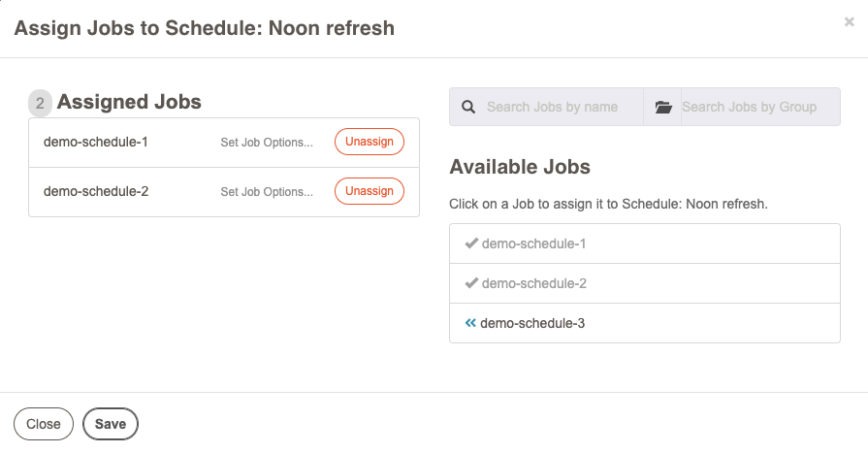Click the magnifier search icon
The height and width of the screenshot is (453, 868).
point(468,107)
